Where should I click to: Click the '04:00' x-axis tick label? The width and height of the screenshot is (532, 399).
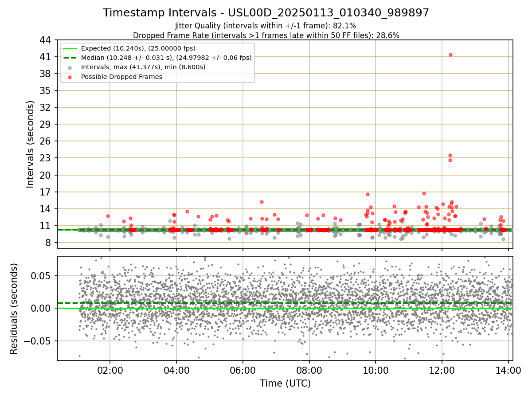[x=176, y=370]
